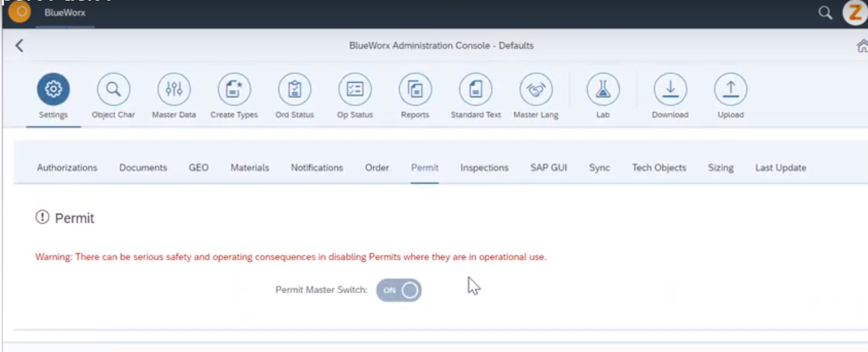Select the BlueWorx header tab
The image size is (868, 352).
pos(65,13)
